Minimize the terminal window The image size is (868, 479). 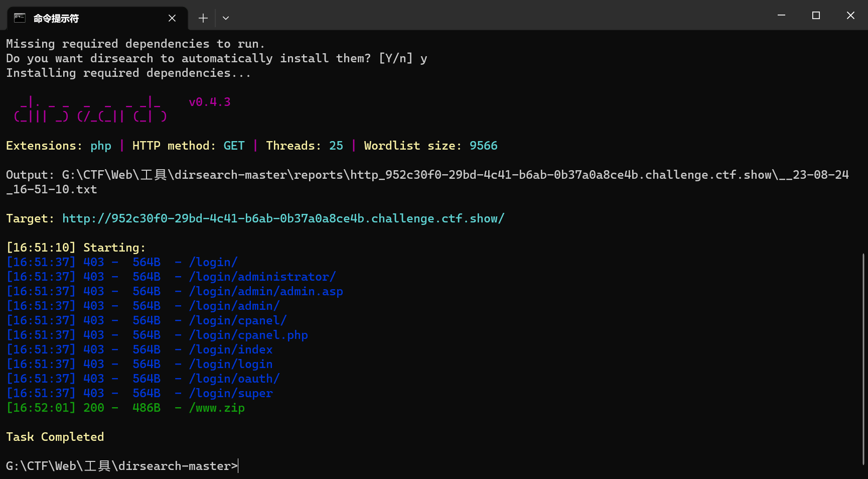click(x=781, y=16)
